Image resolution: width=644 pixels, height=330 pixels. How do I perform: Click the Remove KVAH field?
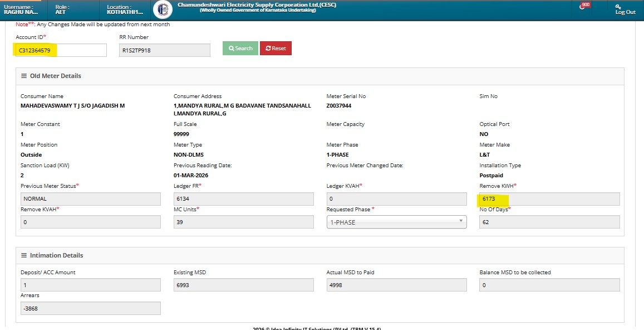[90, 222]
